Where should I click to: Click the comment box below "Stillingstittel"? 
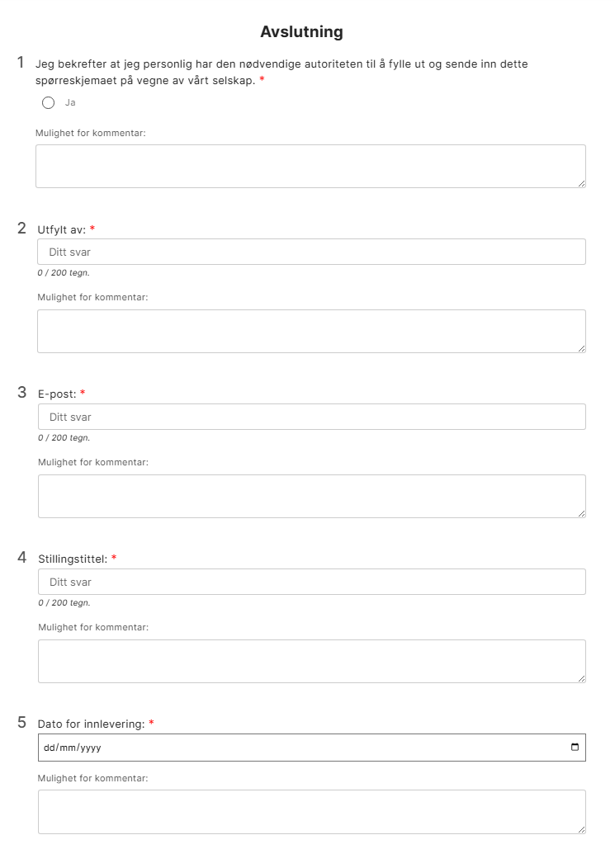pyautogui.click(x=311, y=661)
